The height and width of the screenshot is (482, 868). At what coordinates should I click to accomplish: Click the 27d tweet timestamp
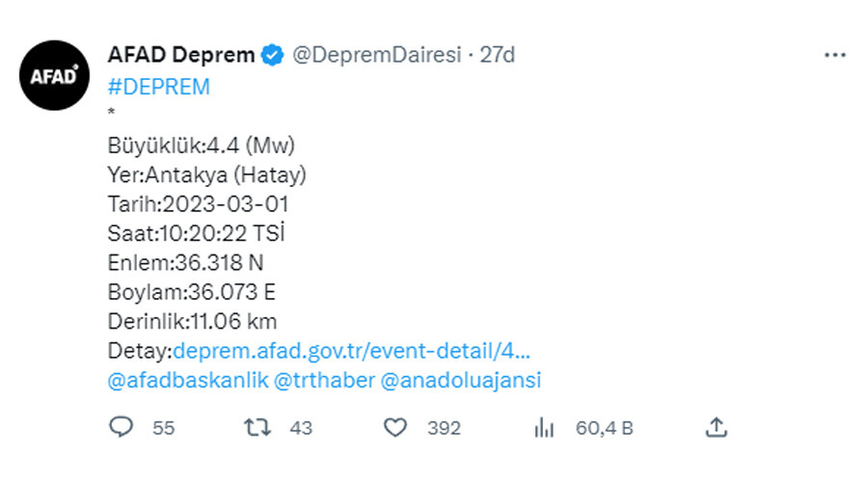pos(498,55)
